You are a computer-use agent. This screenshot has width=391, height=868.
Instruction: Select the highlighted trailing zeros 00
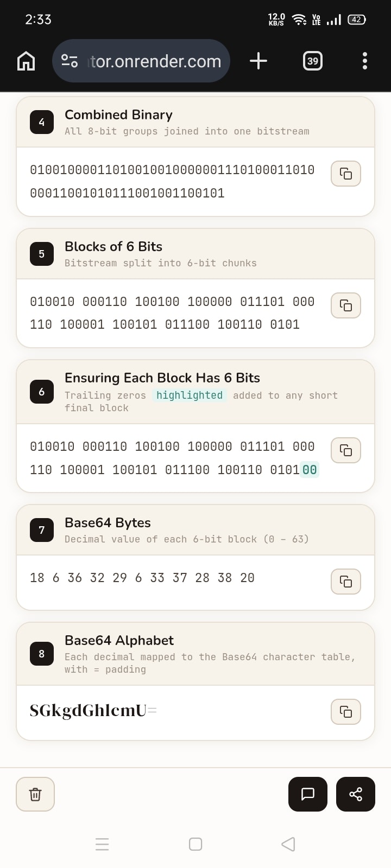coord(310,470)
